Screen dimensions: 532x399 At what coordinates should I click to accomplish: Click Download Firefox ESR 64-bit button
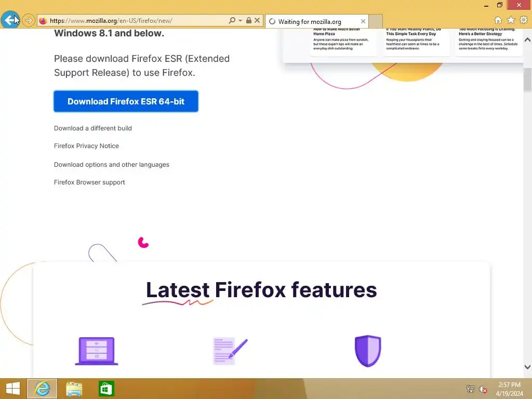pyautogui.click(x=126, y=101)
